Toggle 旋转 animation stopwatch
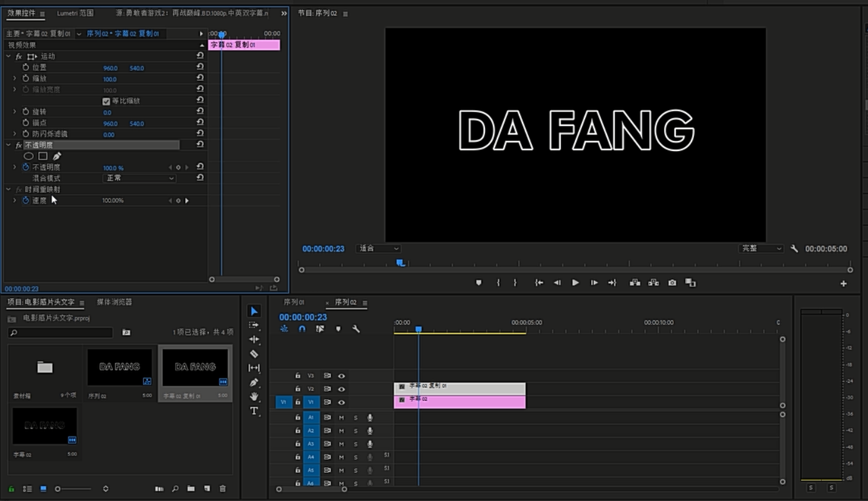 26,111
